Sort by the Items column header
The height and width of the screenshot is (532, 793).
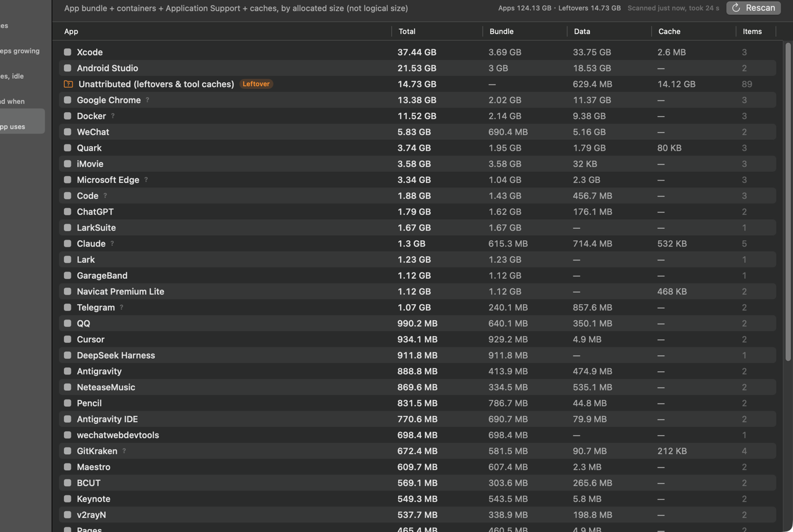click(x=752, y=31)
